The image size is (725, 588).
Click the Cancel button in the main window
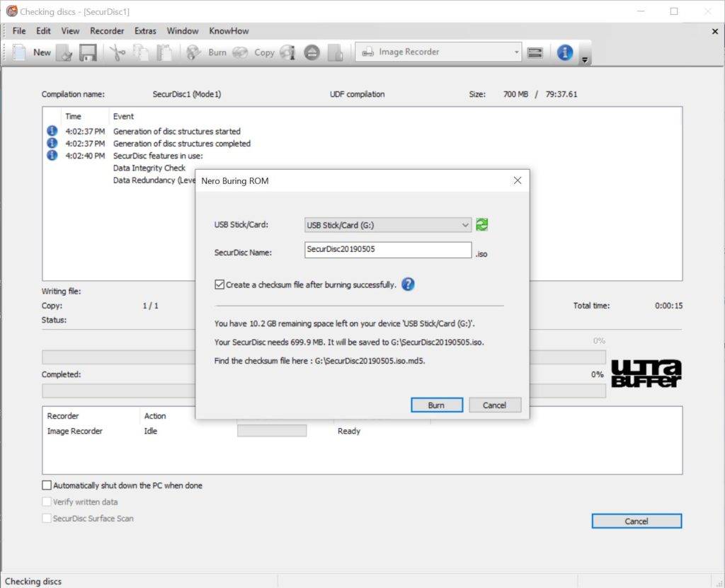(x=636, y=521)
